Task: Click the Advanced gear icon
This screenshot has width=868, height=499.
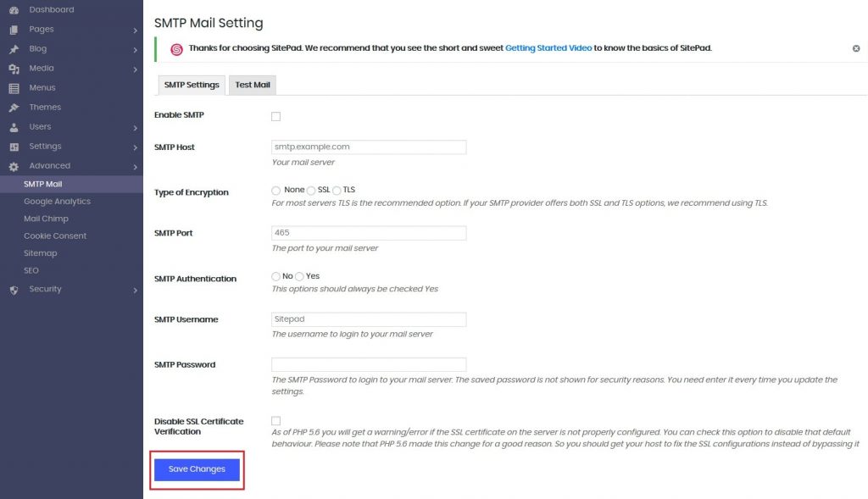Action: [x=14, y=166]
